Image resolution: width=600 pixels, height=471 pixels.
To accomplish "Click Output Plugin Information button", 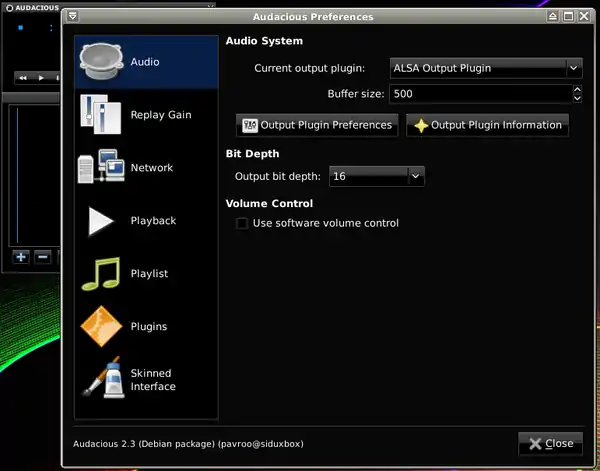I will 487,125.
